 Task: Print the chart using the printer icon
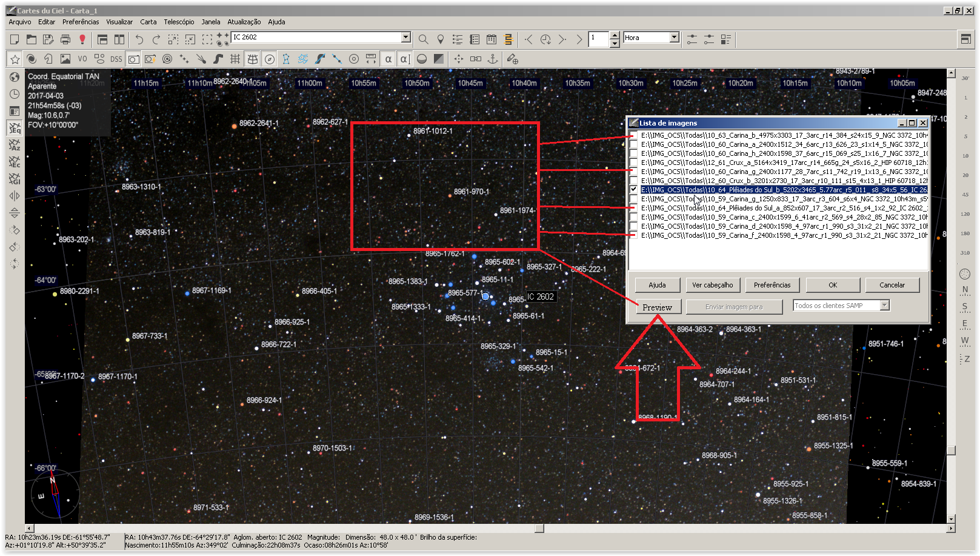click(x=65, y=39)
